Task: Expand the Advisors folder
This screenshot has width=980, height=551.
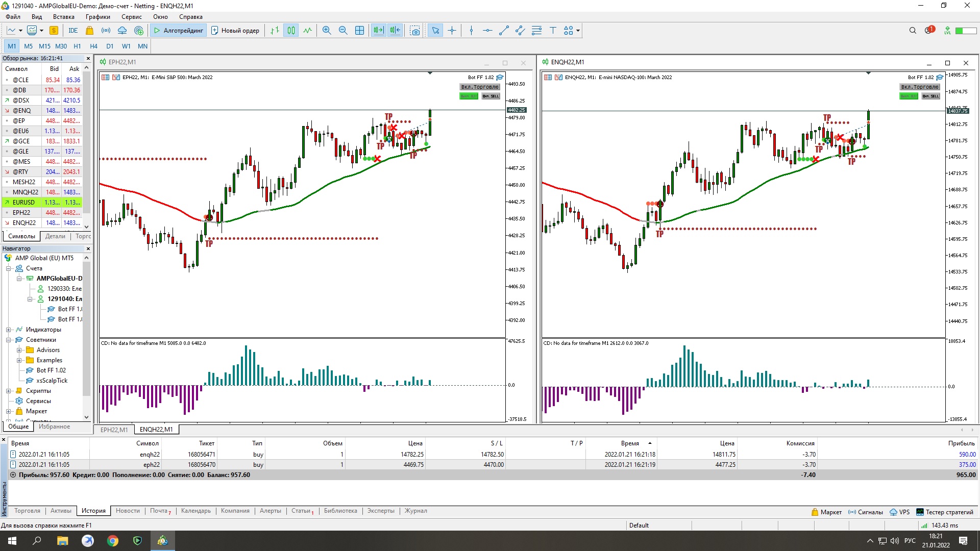Action: click(19, 350)
